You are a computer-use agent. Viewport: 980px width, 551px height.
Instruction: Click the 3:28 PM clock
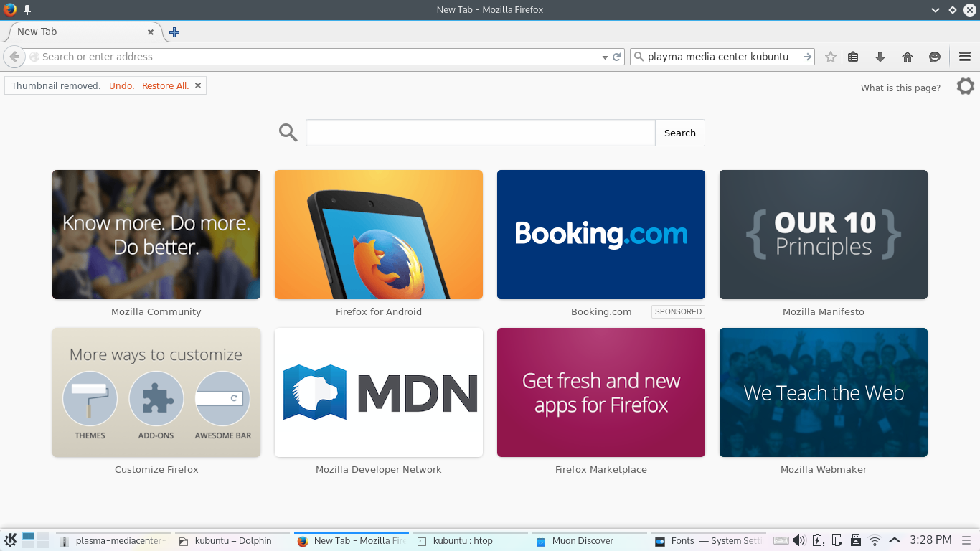point(930,540)
